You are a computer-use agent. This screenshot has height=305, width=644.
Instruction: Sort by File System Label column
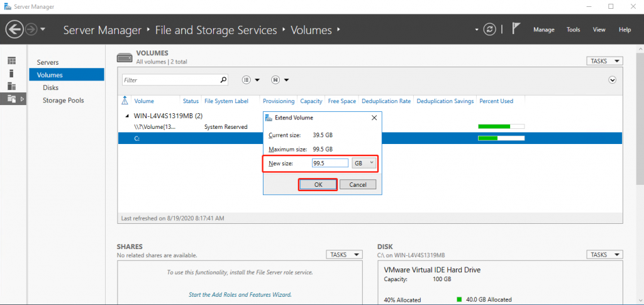click(226, 101)
